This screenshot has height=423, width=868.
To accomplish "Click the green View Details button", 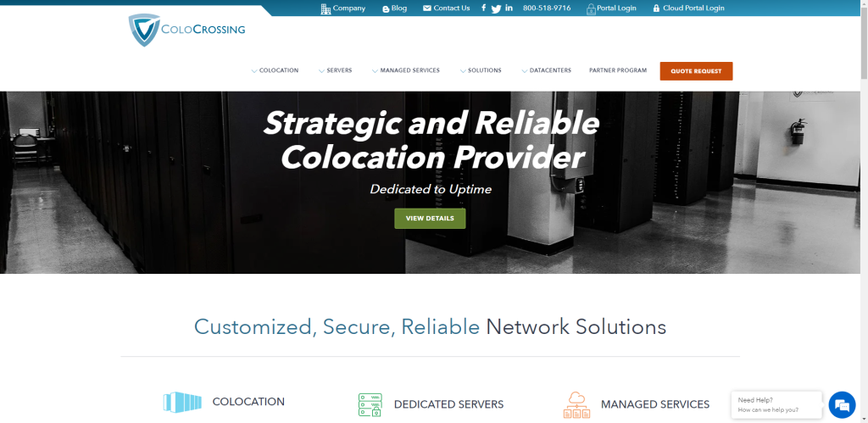I will [430, 218].
